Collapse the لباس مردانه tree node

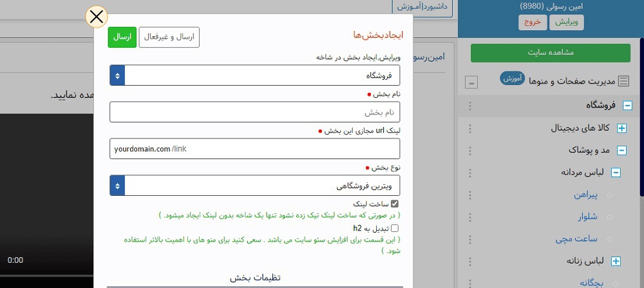616,173
